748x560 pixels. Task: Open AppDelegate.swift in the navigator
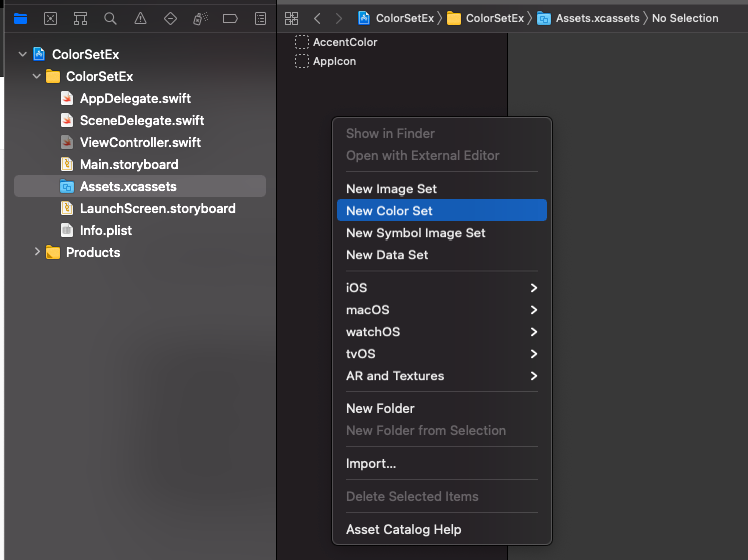[x=135, y=98]
